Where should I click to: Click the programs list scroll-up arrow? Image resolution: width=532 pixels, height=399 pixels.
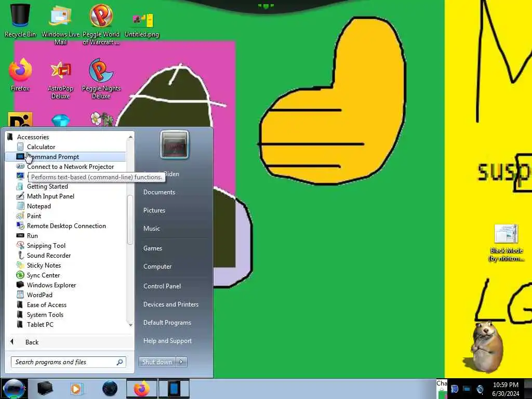pos(130,137)
